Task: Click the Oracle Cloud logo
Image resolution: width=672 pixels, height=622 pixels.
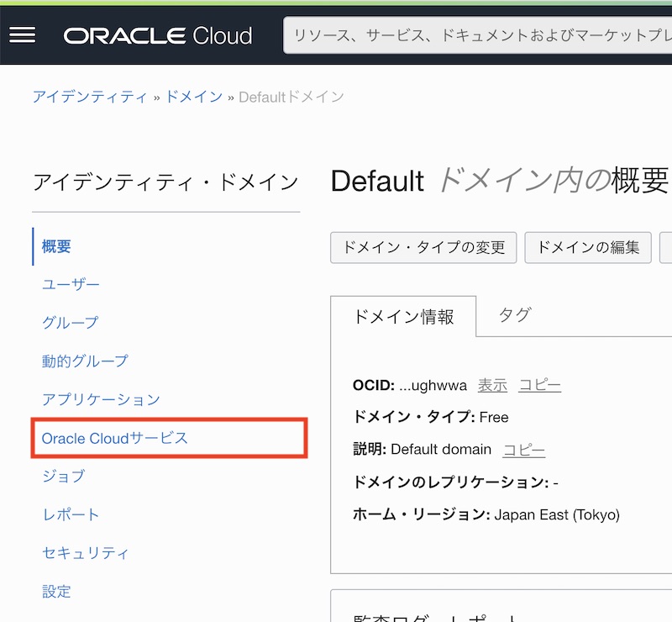Action: pyautogui.click(x=158, y=35)
